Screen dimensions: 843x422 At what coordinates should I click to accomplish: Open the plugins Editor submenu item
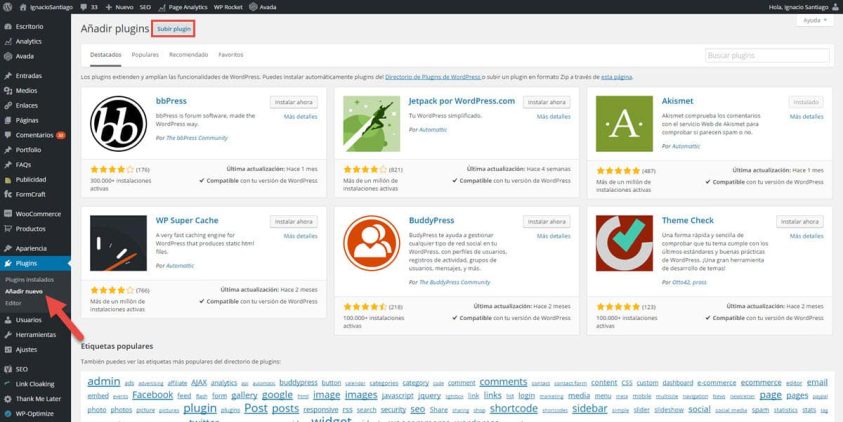[x=13, y=303]
